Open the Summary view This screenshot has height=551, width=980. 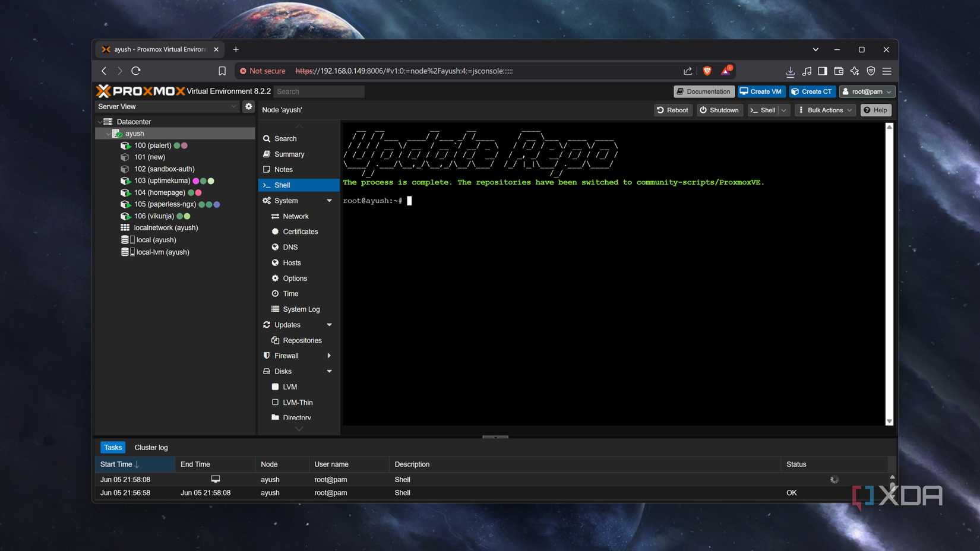click(289, 154)
